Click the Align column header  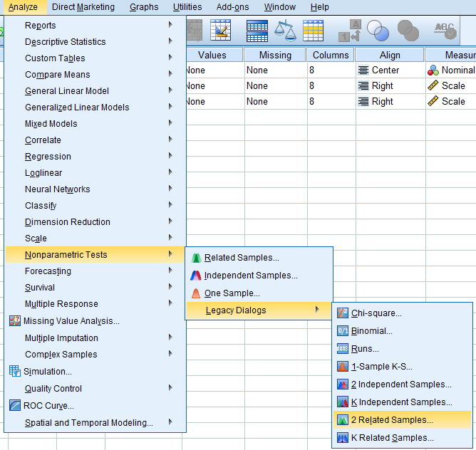[x=390, y=55]
